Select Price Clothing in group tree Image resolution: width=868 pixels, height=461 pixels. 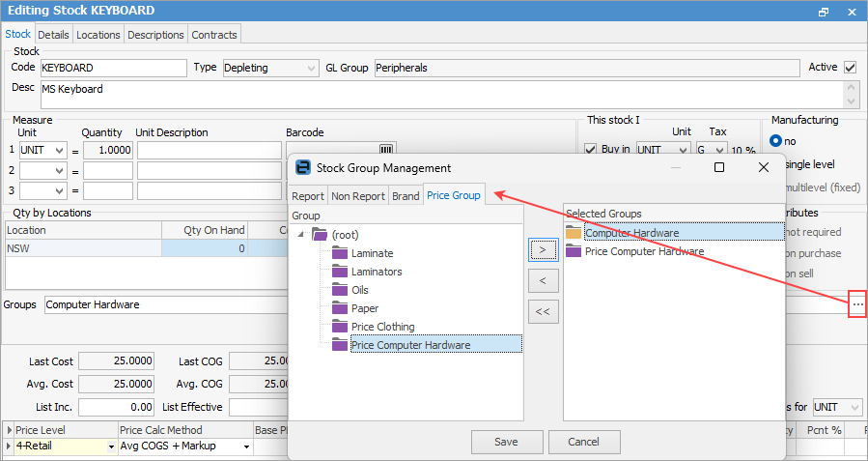[x=382, y=327]
